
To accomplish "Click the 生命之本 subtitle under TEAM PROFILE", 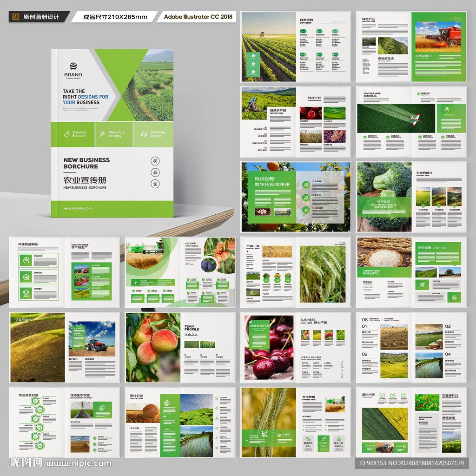I will click(x=191, y=335).
